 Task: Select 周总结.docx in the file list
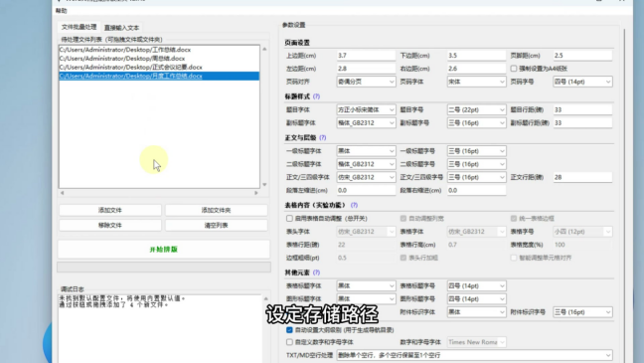pos(159,59)
